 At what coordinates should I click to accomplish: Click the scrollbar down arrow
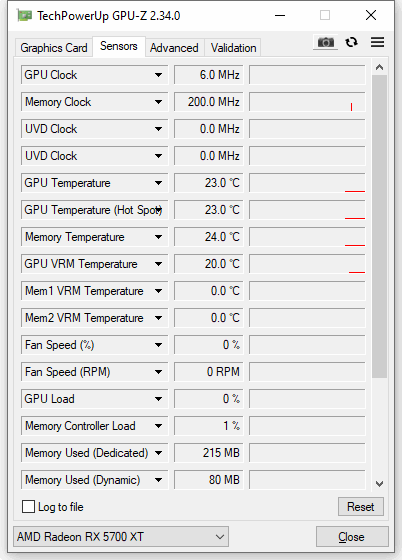[380, 484]
